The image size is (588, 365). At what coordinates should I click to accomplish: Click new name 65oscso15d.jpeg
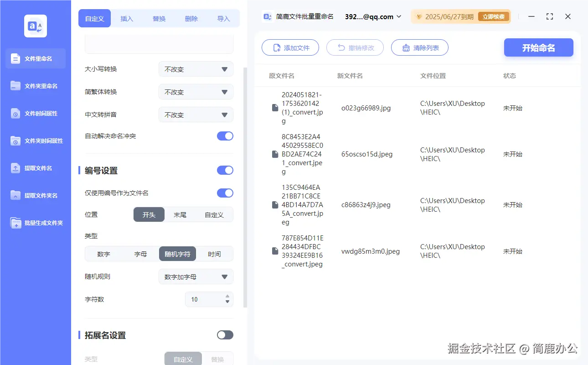(x=367, y=154)
